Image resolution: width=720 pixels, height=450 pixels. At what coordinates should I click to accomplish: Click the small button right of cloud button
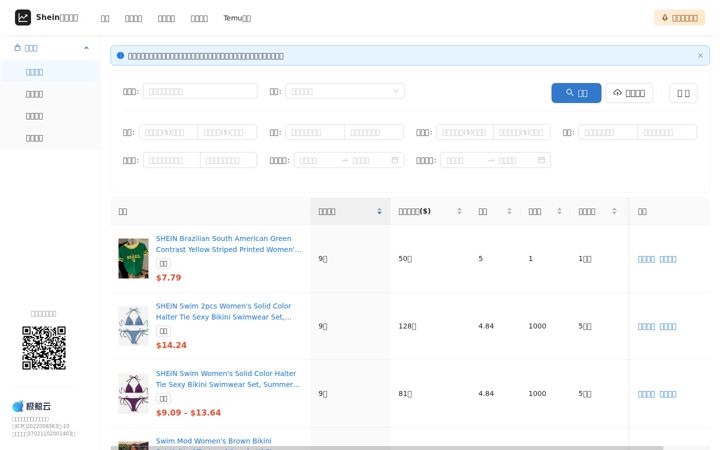(x=683, y=93)
